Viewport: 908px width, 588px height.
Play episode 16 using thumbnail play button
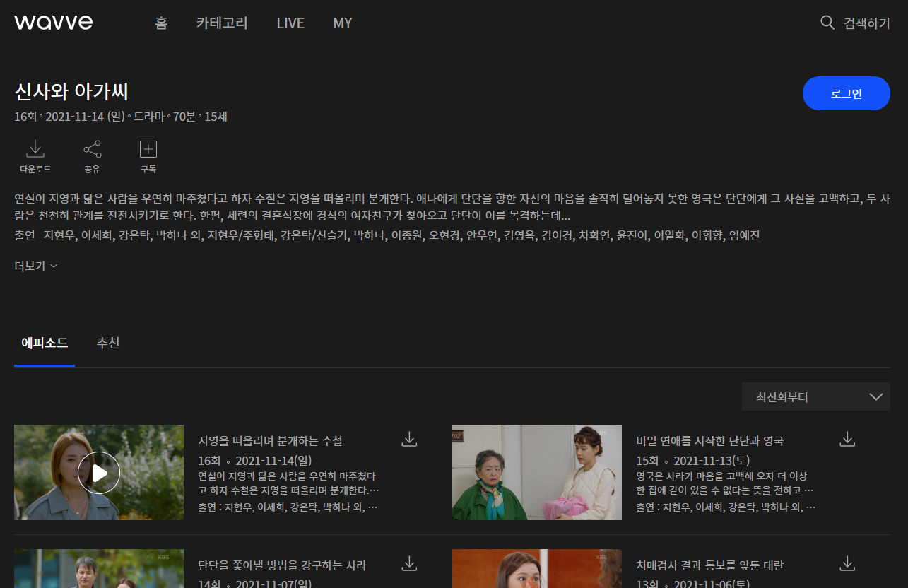coord(99,473)
